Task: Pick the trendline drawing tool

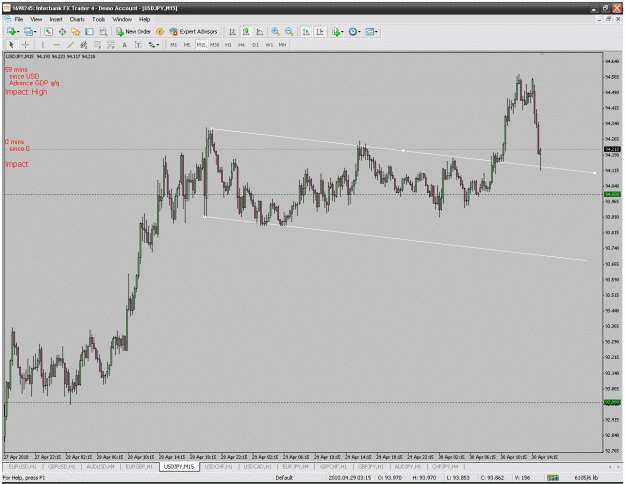Action: [x=70, y=45]
